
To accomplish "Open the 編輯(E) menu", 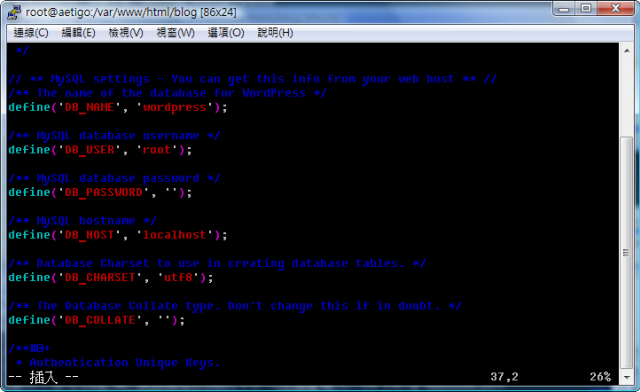I will click(78, 33).
